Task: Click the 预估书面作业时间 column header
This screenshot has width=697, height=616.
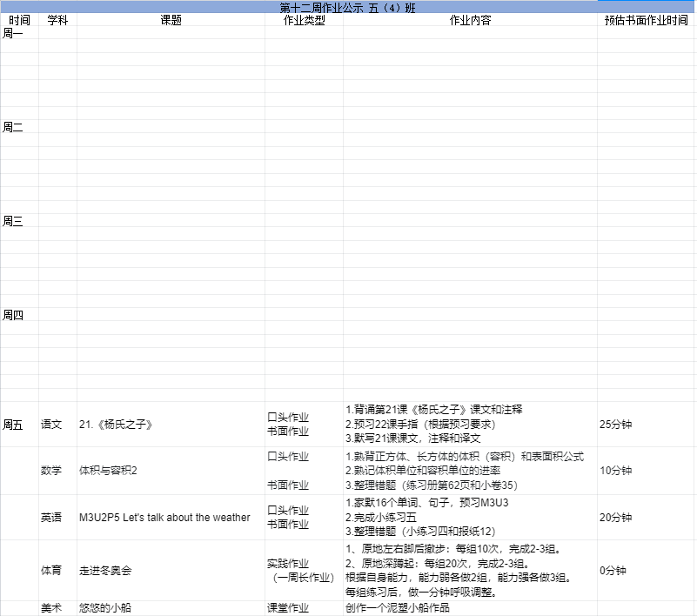Action: point(647,20)
